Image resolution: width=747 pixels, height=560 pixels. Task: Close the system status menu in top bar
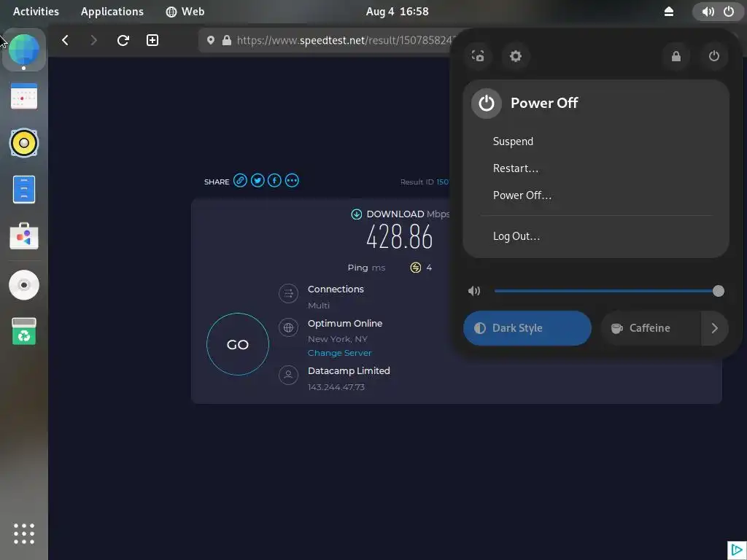coord(719,12)
